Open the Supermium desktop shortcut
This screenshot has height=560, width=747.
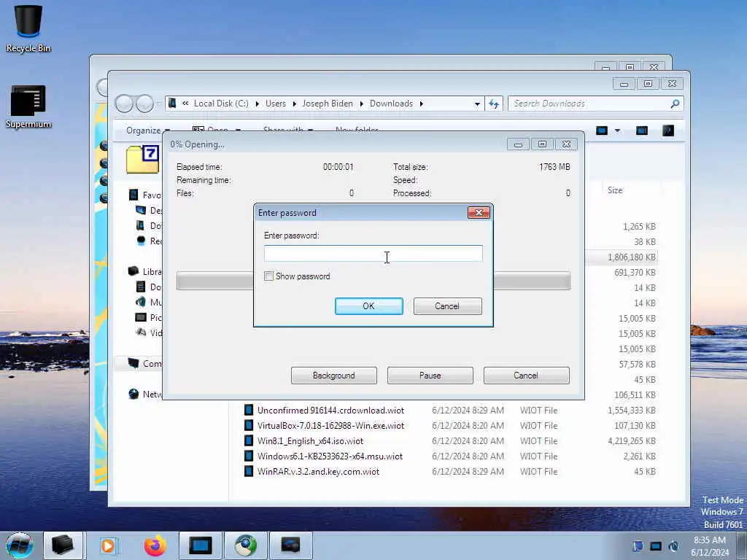28,106
